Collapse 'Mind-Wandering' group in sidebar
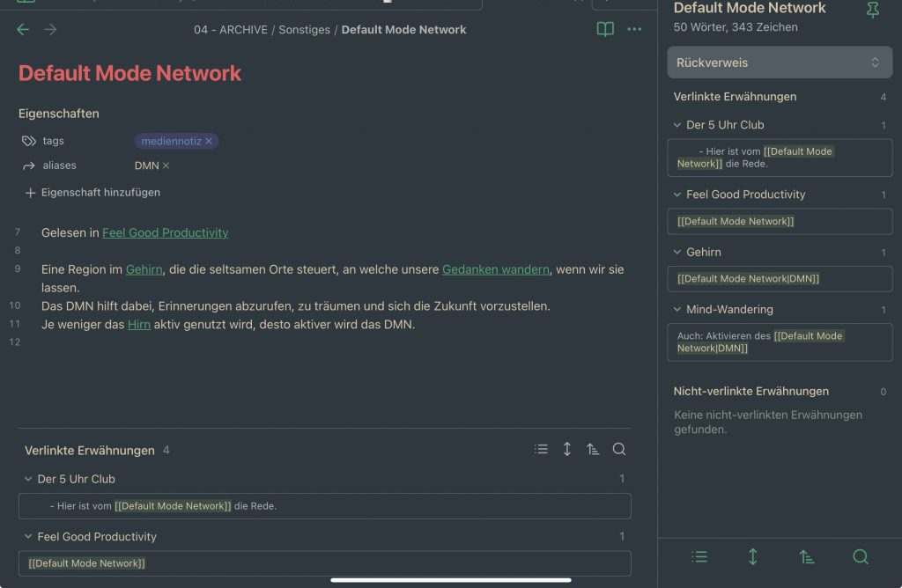Image resolution: width=902 pixels, height=588 pixels. click(677, 310)
